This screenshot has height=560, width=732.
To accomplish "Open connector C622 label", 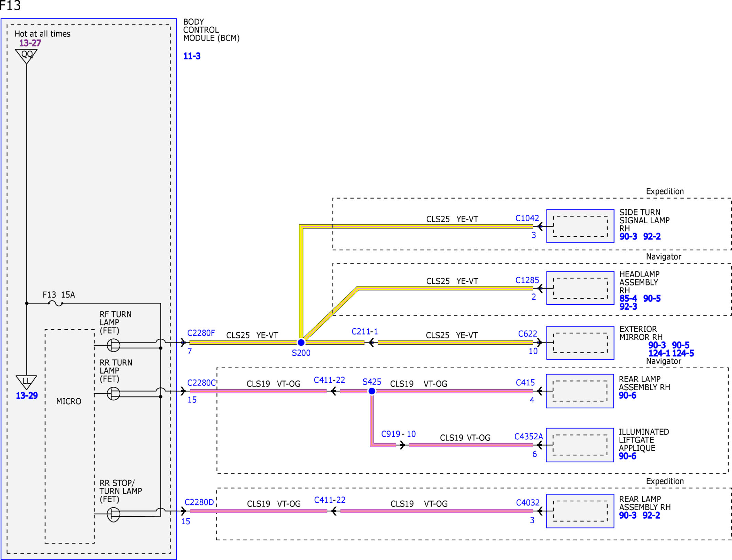I will tap(528, 334).
